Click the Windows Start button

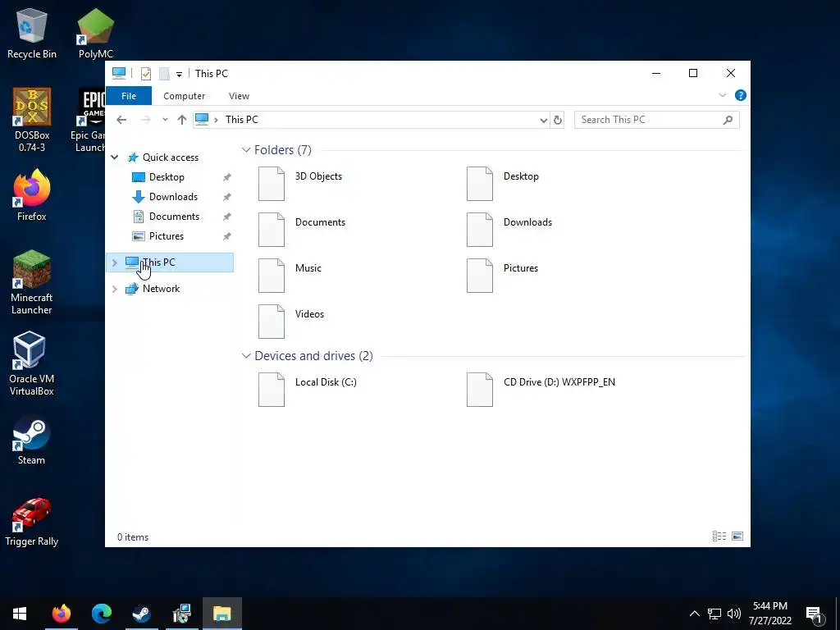point(20,614)
